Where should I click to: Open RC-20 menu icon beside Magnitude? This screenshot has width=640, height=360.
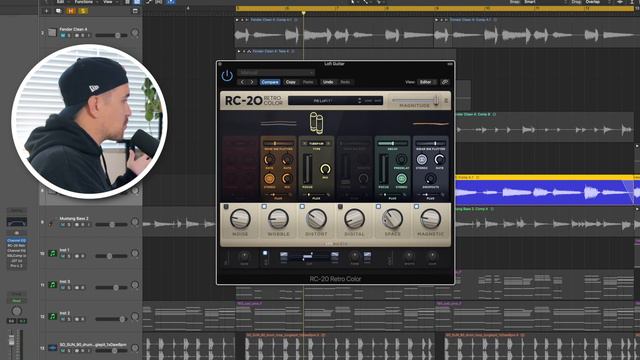click(446, 100)
